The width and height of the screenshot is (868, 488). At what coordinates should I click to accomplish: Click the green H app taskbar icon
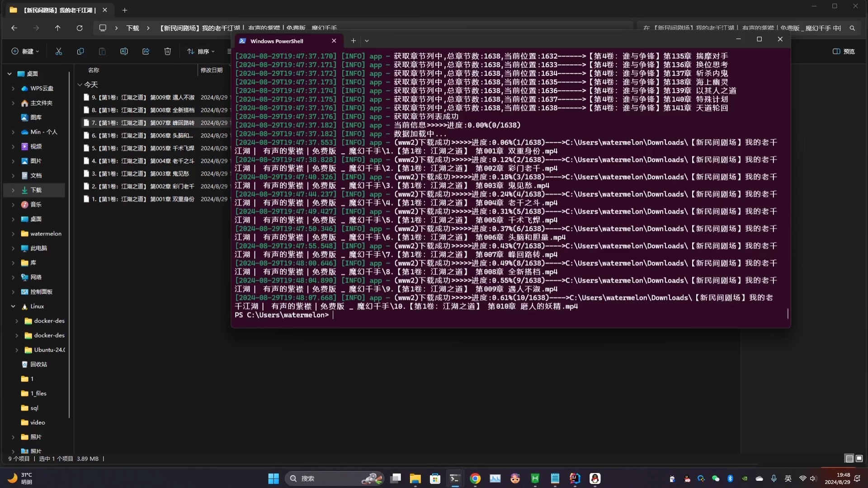click(535, 479)
